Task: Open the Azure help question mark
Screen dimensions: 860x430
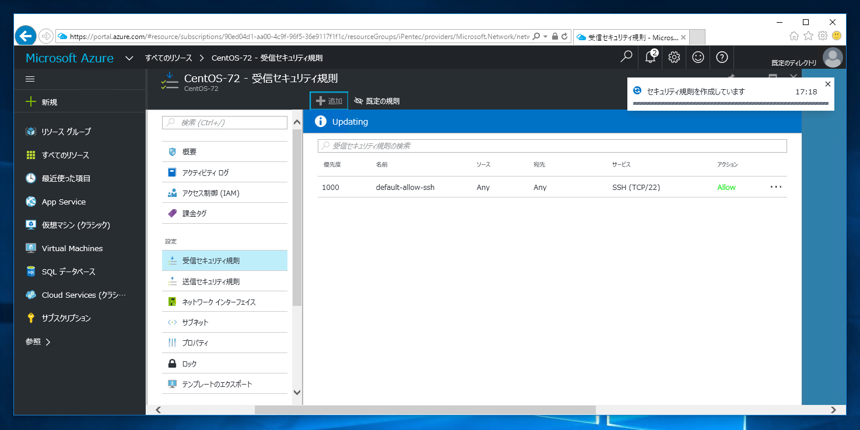Action: point(722,57)
